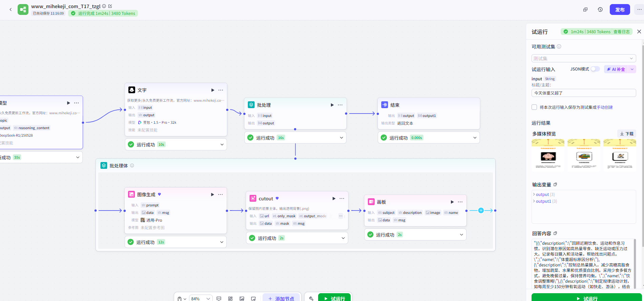Expand the 批处理 run success result
Image resolution: width=644 pixels, height=301 pixels.
click(341, 138)
